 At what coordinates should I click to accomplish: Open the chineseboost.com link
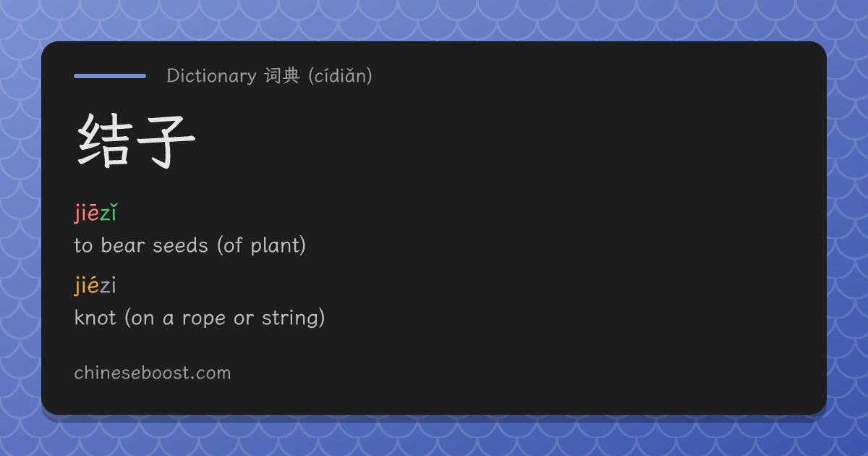tap(153, 373)
